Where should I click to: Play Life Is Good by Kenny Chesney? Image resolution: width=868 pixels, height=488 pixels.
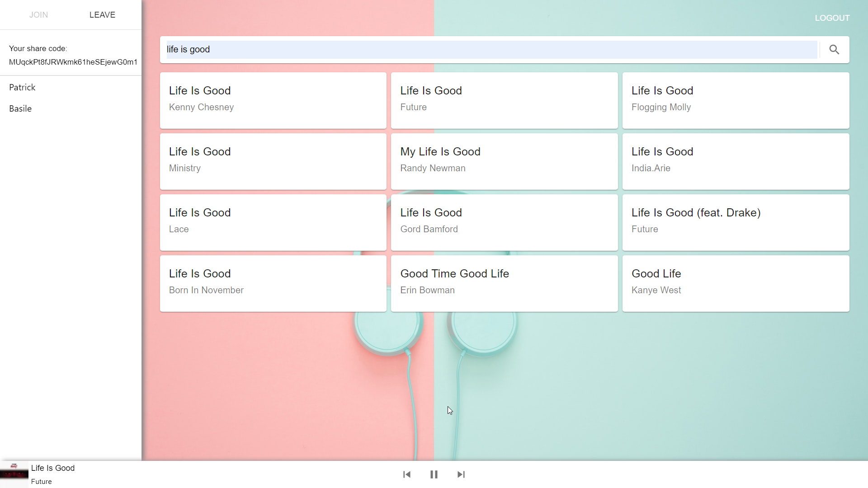click(x=273, y=100)
